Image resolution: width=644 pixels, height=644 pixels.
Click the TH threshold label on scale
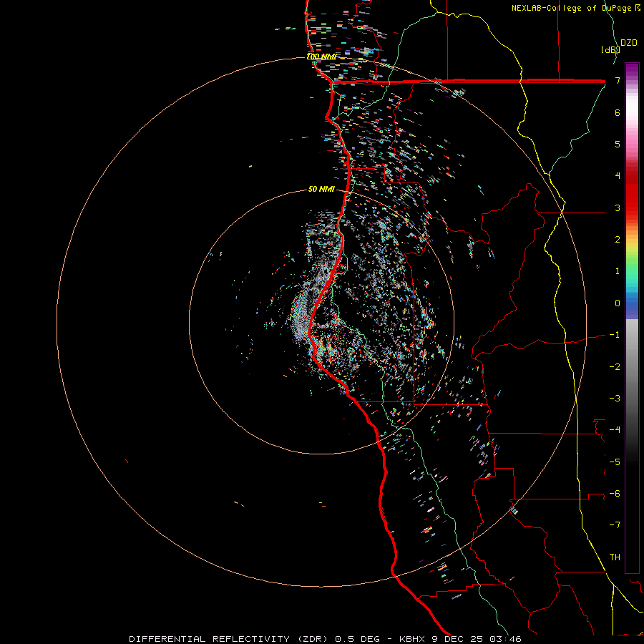615,557
